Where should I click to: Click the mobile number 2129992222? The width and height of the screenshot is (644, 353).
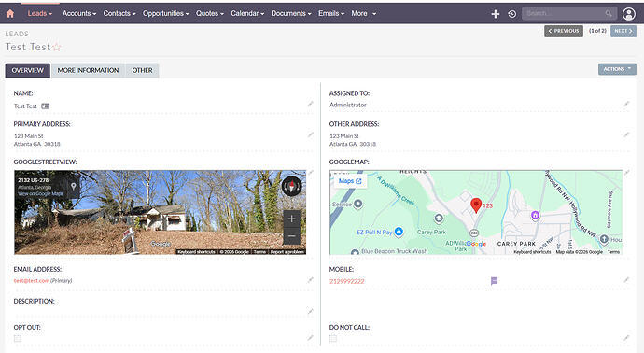point(346,281)
